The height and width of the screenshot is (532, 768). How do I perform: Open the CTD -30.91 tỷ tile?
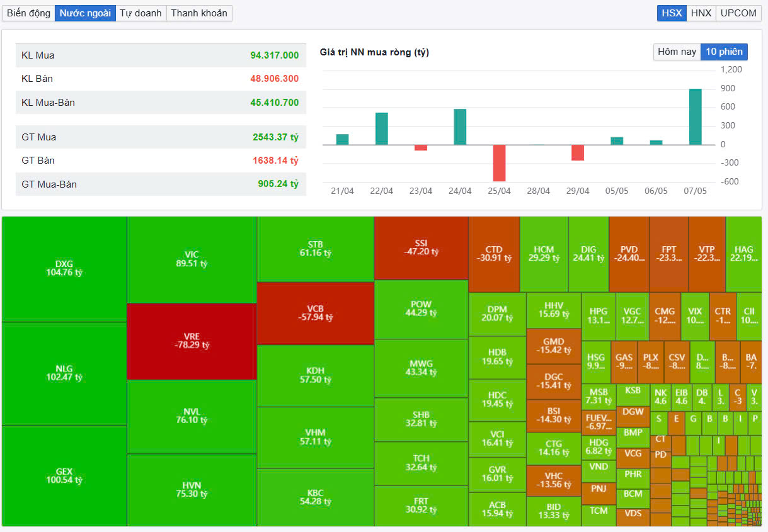494,254
